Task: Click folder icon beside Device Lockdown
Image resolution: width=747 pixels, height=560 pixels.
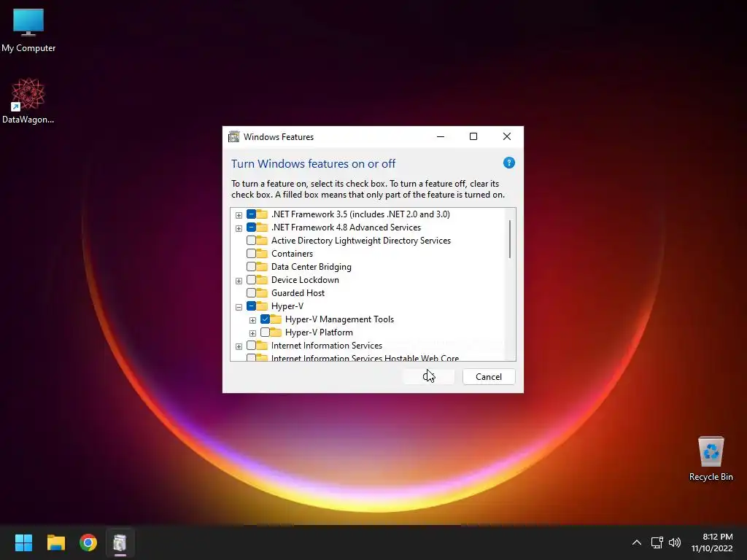Action: [x=262, y=279]
